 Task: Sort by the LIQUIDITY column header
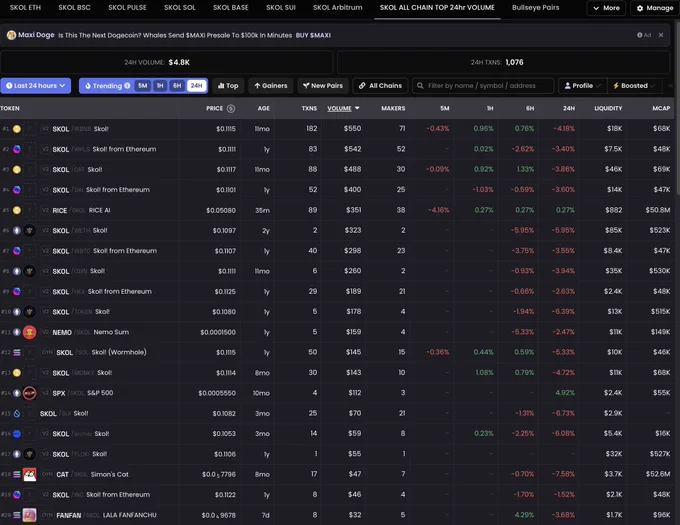pos(608,108)
